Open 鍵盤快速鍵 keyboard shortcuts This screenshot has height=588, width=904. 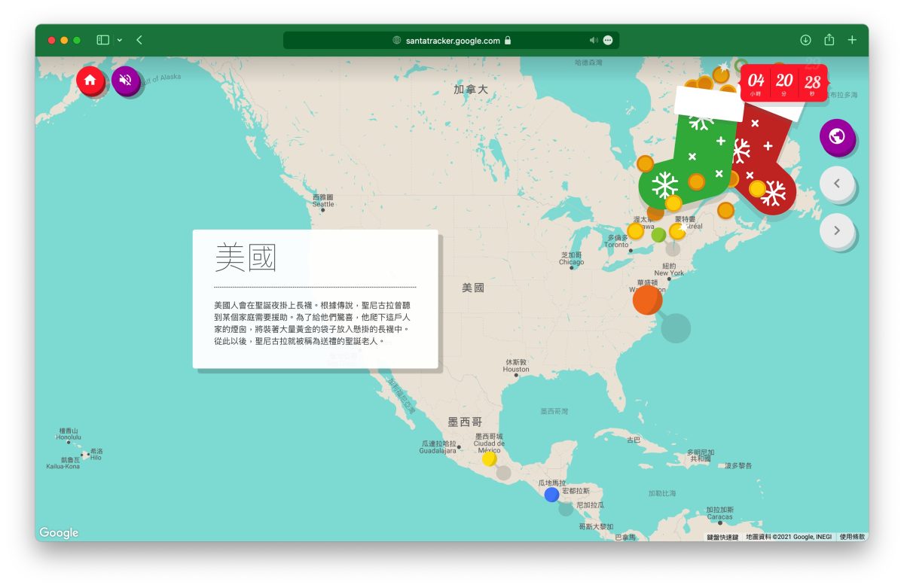pyautogui.click(x=722, y=537)
